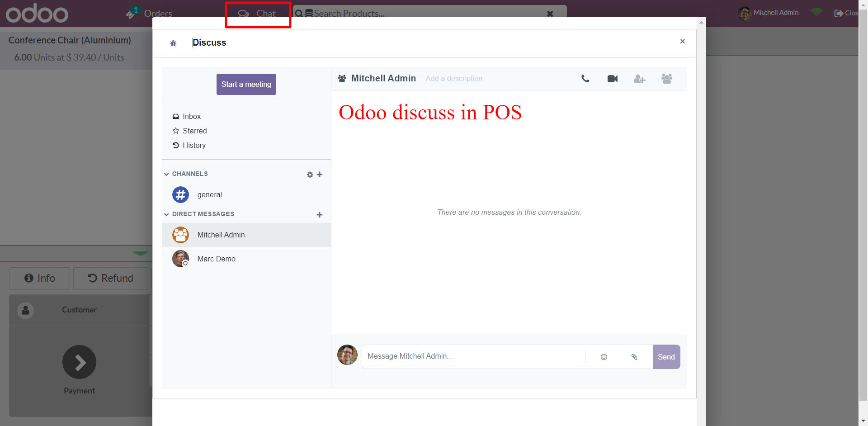Screen dimensions: 868x426
Task: Click the Send button
Action: 666,357
